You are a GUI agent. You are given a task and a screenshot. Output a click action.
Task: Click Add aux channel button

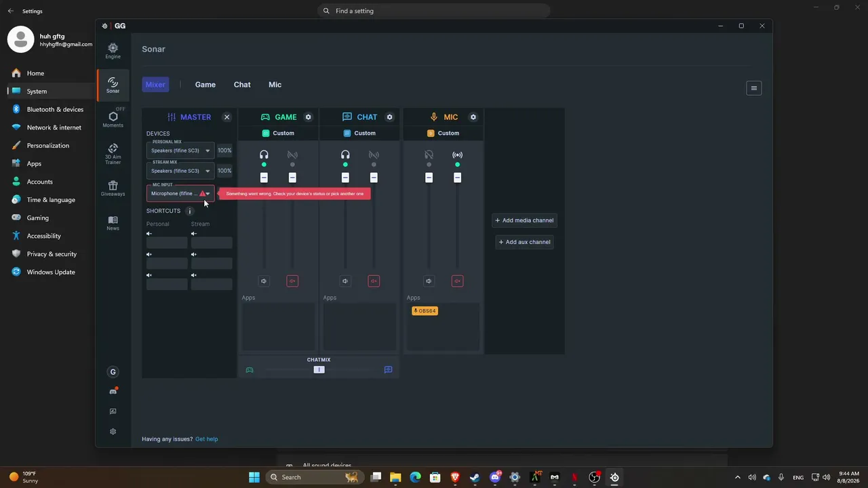point(524,242)
